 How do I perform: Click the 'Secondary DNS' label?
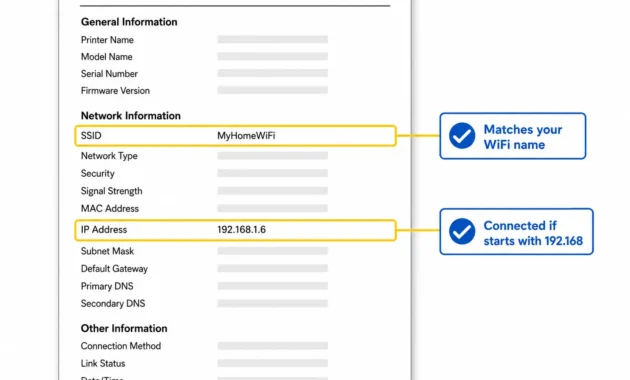[113, 303]
